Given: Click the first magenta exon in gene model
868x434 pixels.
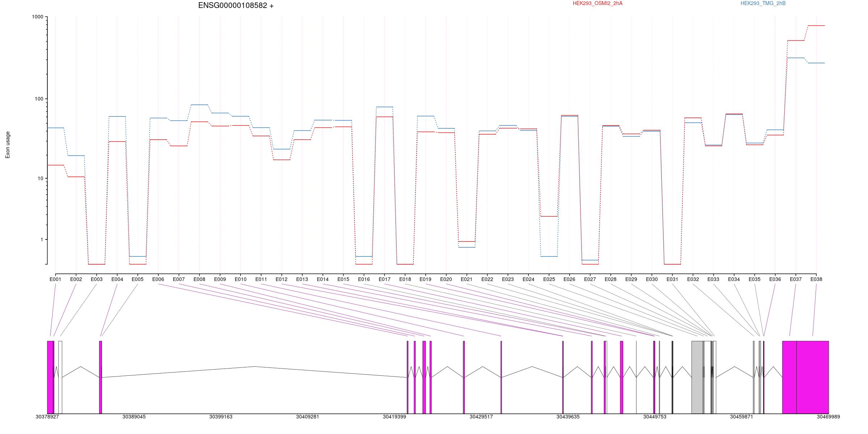Looking at the screenshot, I should coord(50,377).
